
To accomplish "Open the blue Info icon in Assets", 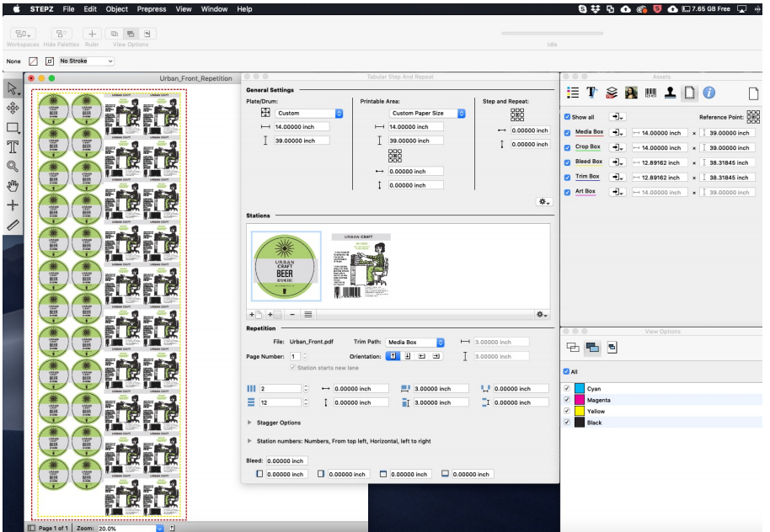I will 709,93.
